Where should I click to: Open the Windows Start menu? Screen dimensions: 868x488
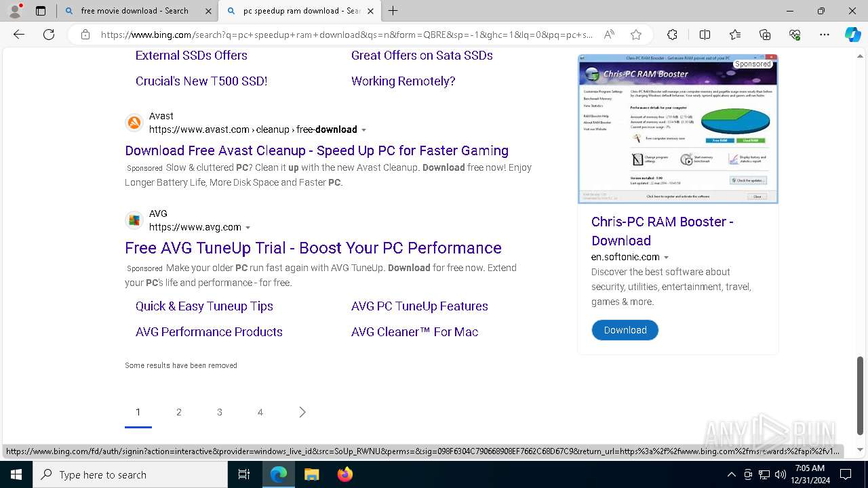point(16,474)
